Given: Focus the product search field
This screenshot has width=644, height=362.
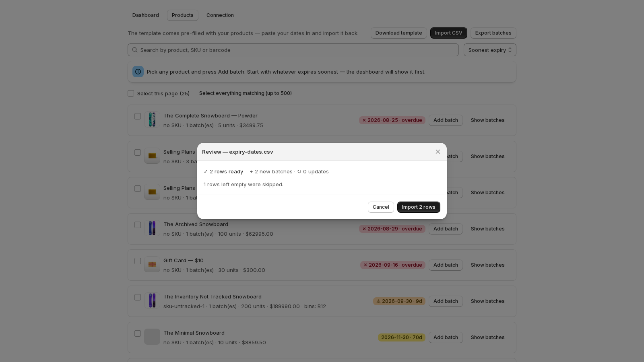Looking at the screenshot, I should [293, 50].
